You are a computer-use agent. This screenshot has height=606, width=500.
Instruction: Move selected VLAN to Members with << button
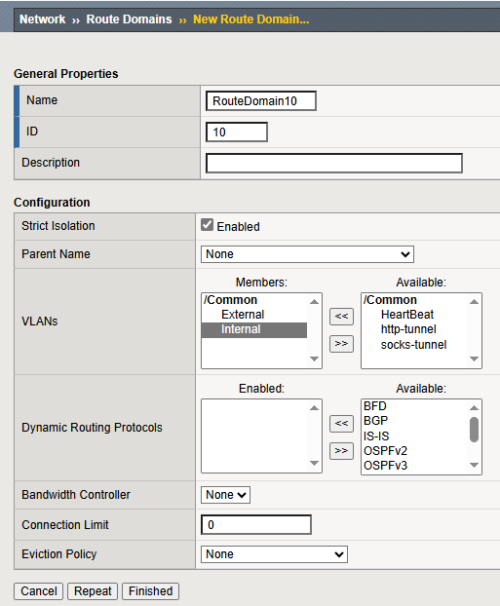coord(341,317)
